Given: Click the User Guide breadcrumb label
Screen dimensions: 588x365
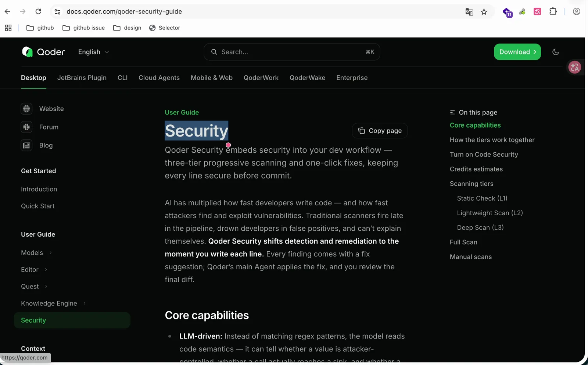Looking at the screenshot, I should [182, 113].
